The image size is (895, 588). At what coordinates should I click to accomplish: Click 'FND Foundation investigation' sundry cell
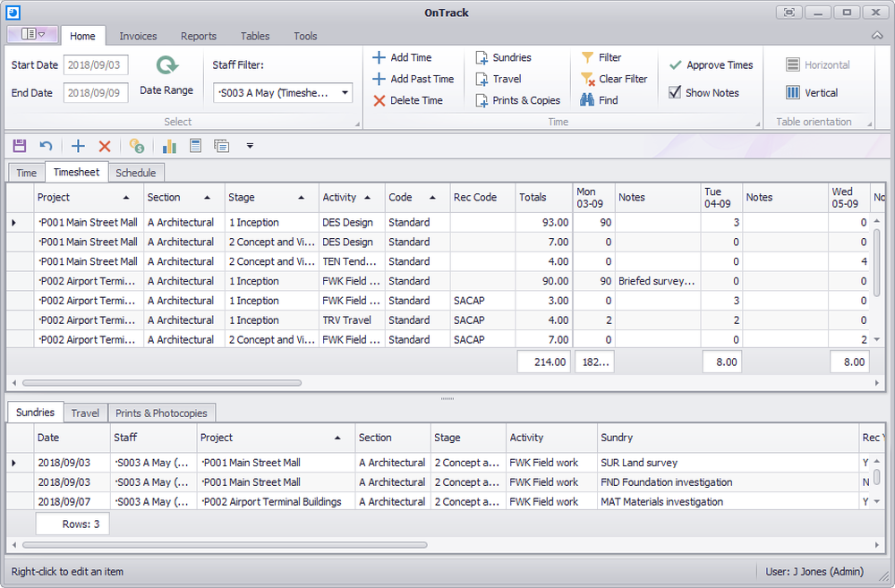pyautogui.click(x=728, y=482)
